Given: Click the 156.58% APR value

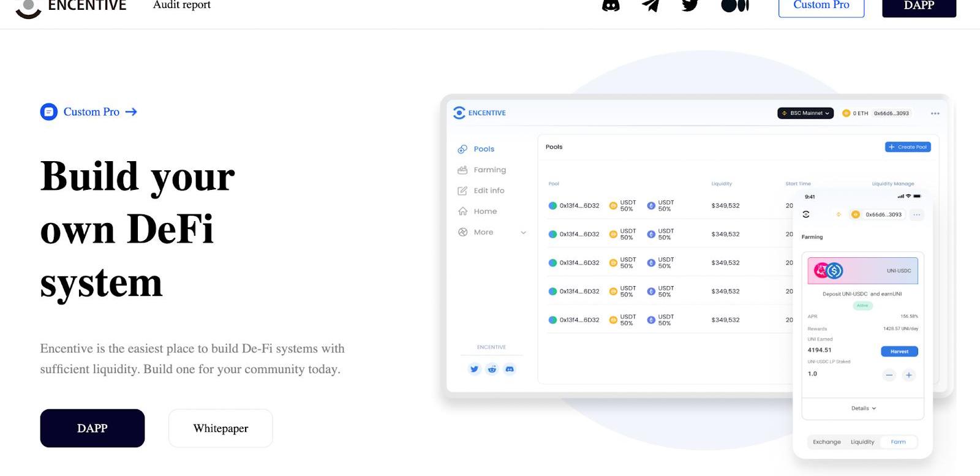Looking at the screenshot, I should [x=909, y=317].
